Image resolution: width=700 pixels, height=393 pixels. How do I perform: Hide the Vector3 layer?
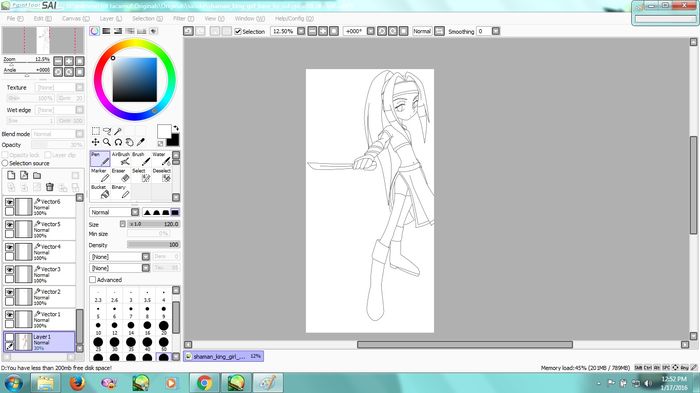(x=9, y=270)
